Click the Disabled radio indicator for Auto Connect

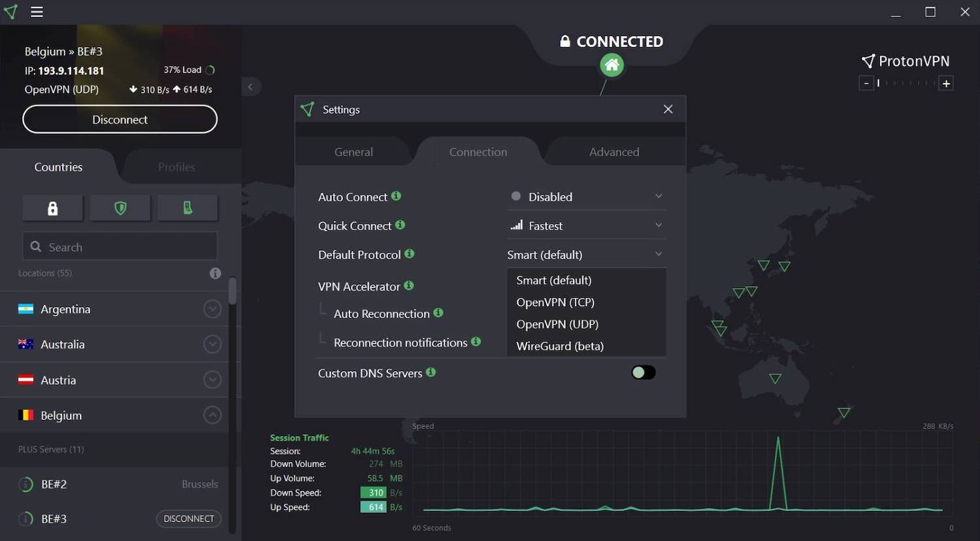[x=515, y=195]
